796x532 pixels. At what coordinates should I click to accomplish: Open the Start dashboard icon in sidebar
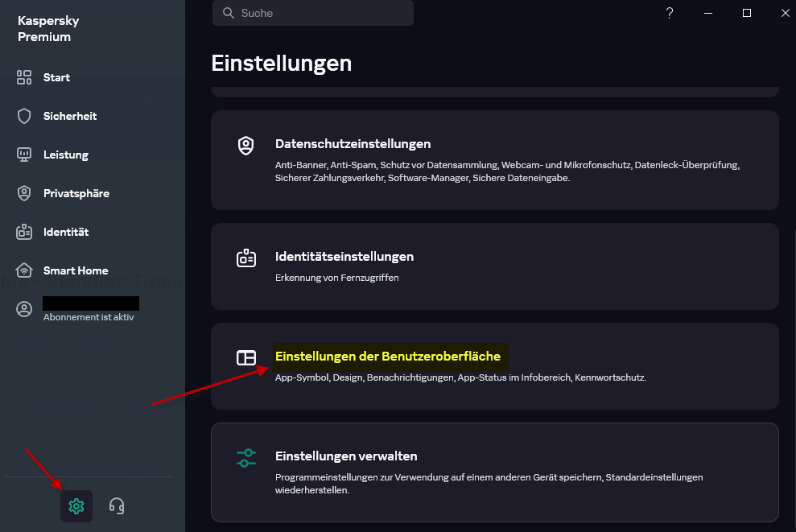(24, 77)
